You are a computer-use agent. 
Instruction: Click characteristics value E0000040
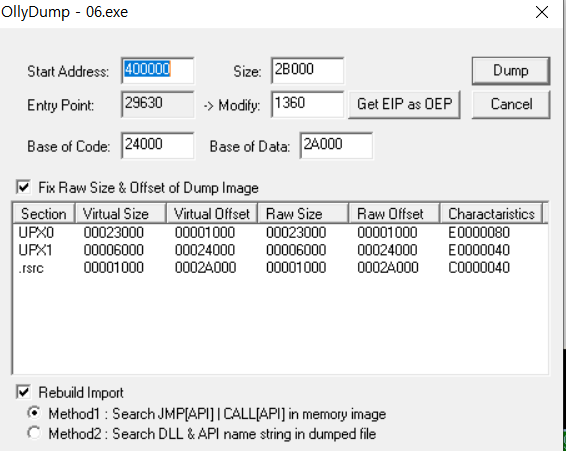point(479,250)
